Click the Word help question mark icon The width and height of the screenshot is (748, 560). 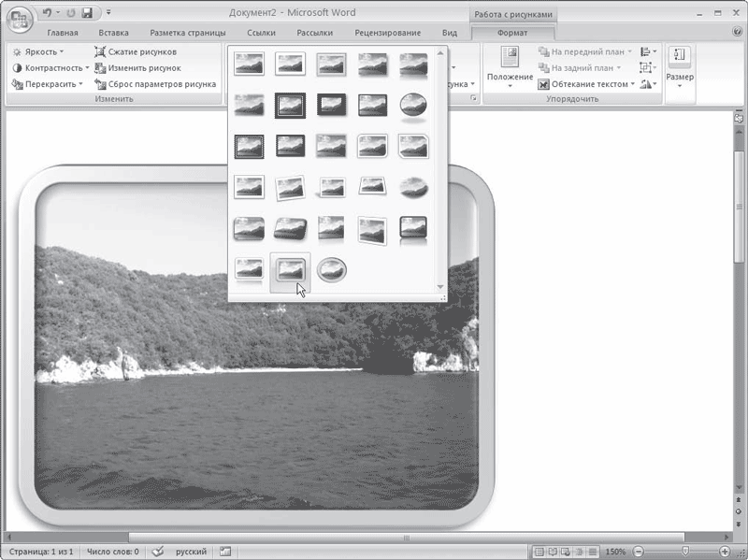(737, 32)
